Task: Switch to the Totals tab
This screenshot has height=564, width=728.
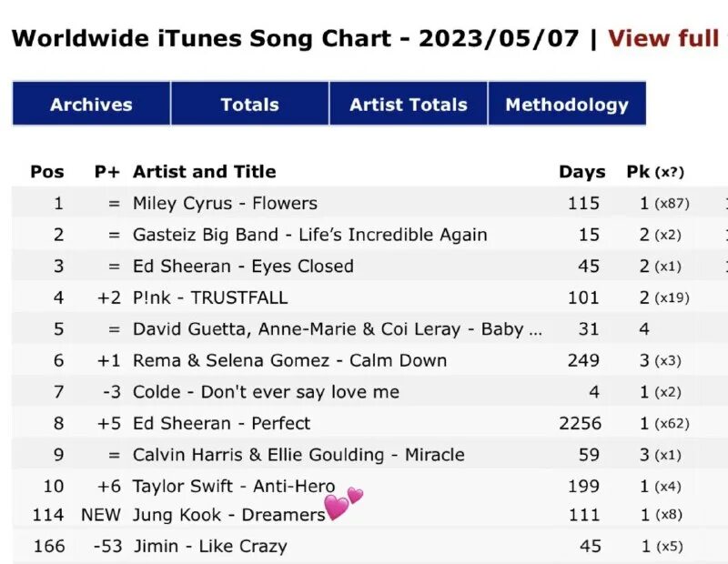Action: tap(249, 105)
